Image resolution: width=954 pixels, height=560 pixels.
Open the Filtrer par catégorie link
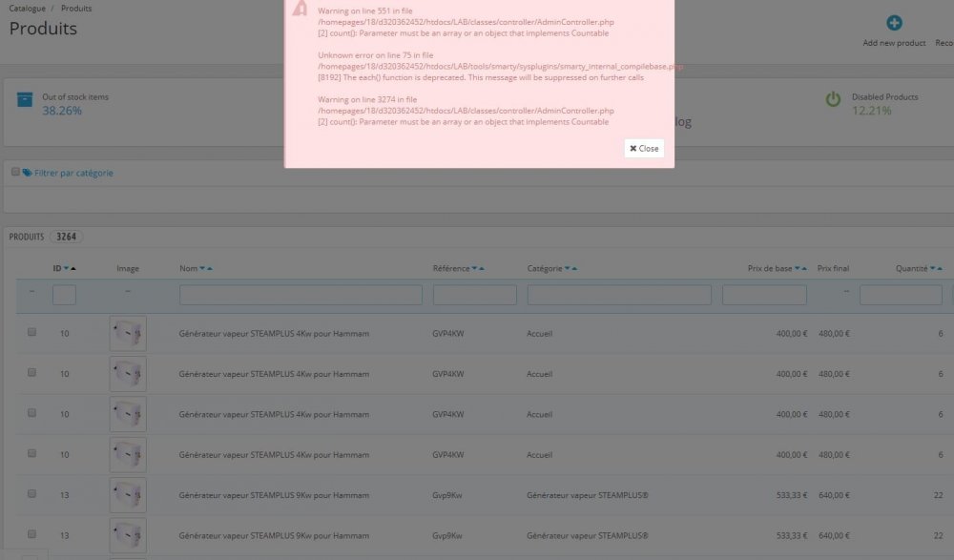pyautogui.click(x=73, y=173)
